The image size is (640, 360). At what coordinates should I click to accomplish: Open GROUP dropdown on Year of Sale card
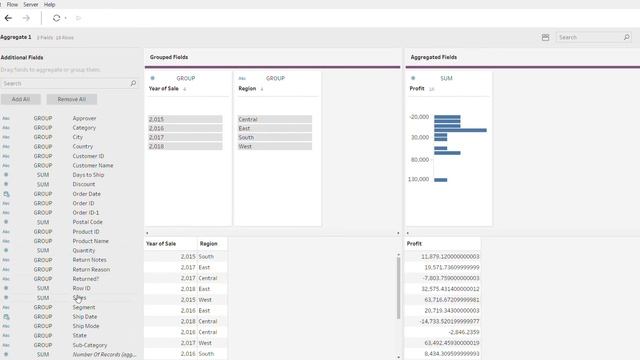(x=186, y=78)
